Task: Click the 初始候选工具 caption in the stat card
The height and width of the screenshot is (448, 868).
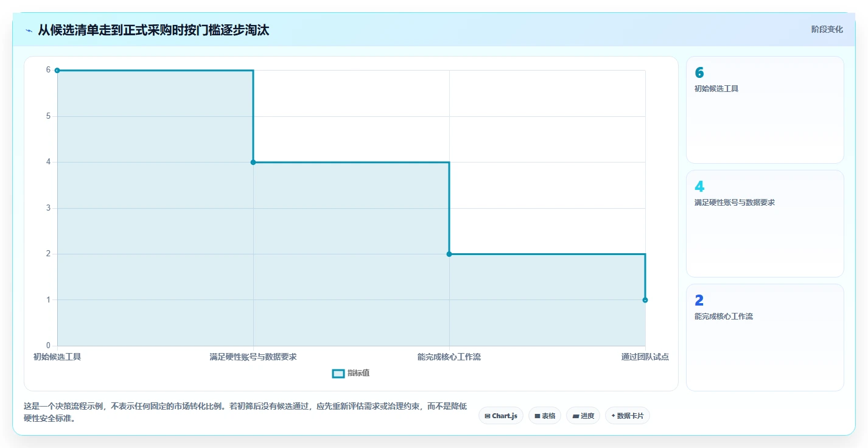Action: click(x=716, y=89)
